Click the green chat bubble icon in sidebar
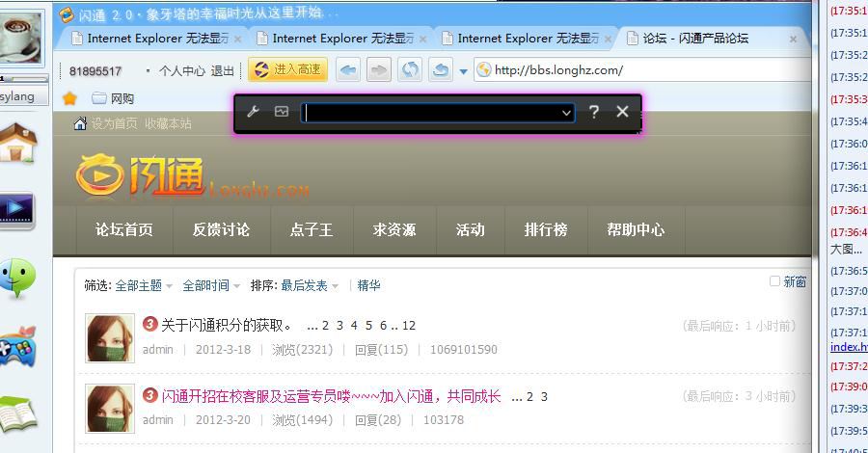 point(17,279)
